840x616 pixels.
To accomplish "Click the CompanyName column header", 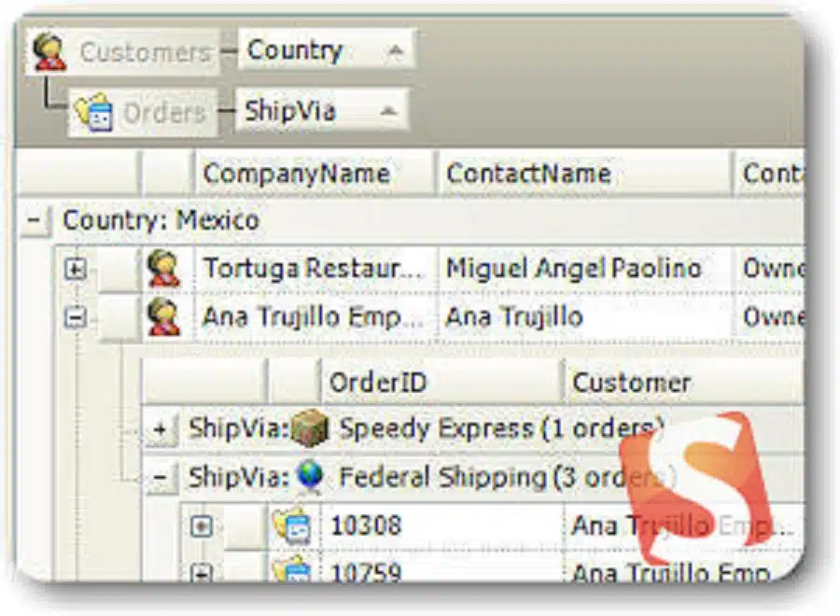I will tap(314, 174).
